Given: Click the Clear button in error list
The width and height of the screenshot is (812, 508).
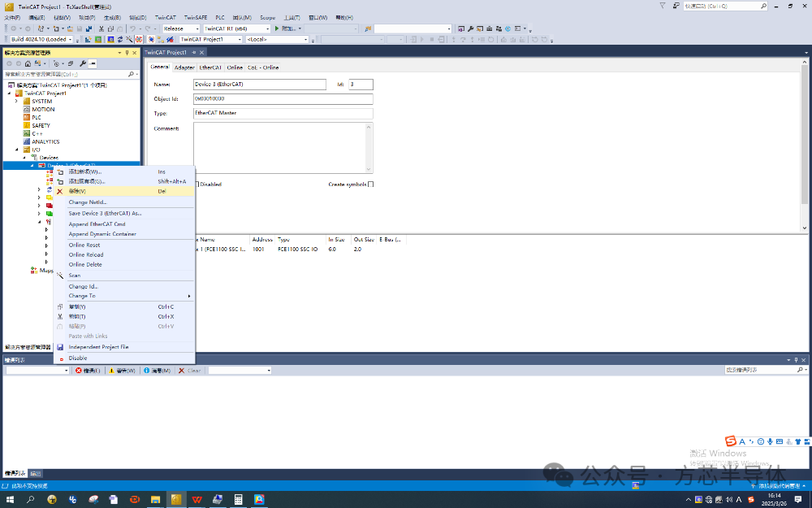Looking at the screenshot, I should [189, 371].
